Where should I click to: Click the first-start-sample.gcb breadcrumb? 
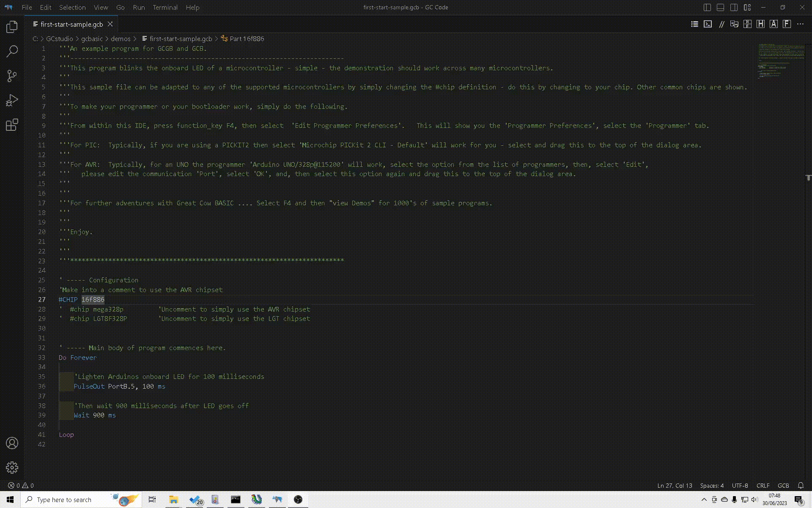point(177,39)
